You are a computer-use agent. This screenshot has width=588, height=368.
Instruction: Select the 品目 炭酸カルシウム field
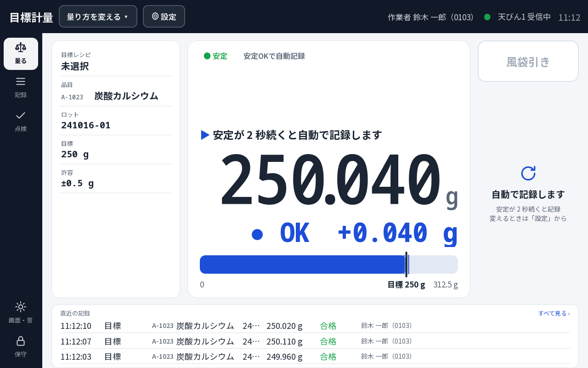point(116,92)
